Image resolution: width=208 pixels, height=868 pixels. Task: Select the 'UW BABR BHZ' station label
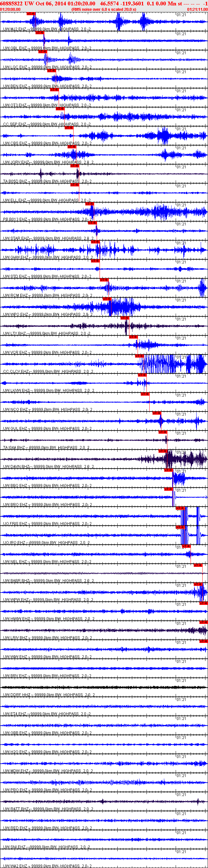click(x=16, y=581)
